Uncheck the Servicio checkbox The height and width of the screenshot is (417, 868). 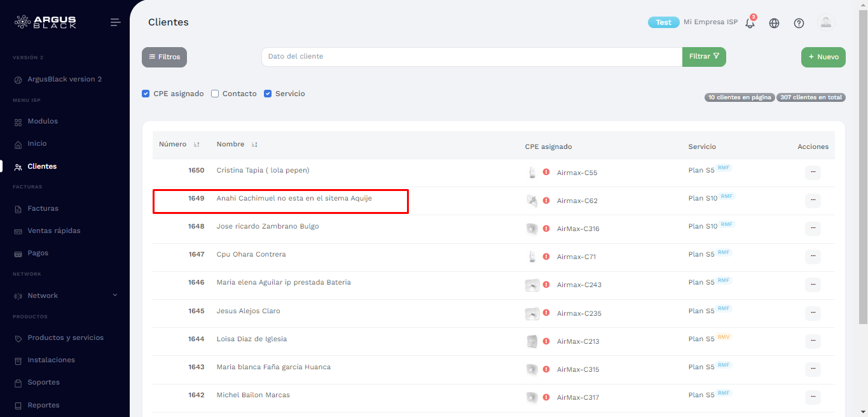[x=267, y=93]
